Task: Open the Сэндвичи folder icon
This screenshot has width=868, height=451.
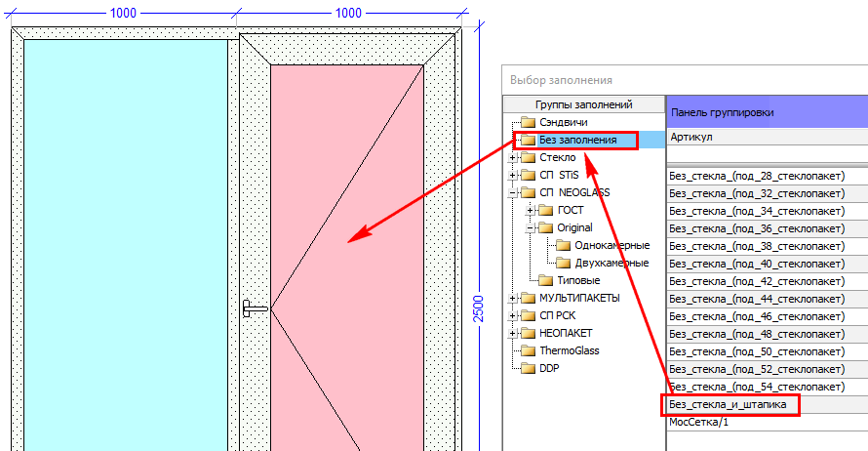Action: click(x=529, y=122)
